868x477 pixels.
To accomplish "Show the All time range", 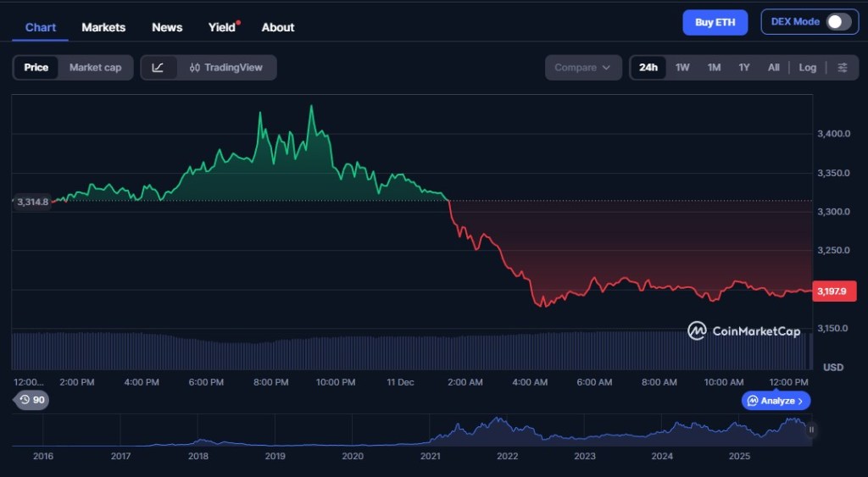I will tap(773, 68).
